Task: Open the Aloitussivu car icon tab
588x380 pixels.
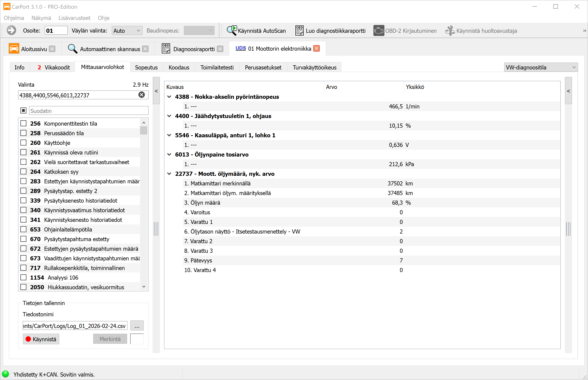Action: coord(14,49)
